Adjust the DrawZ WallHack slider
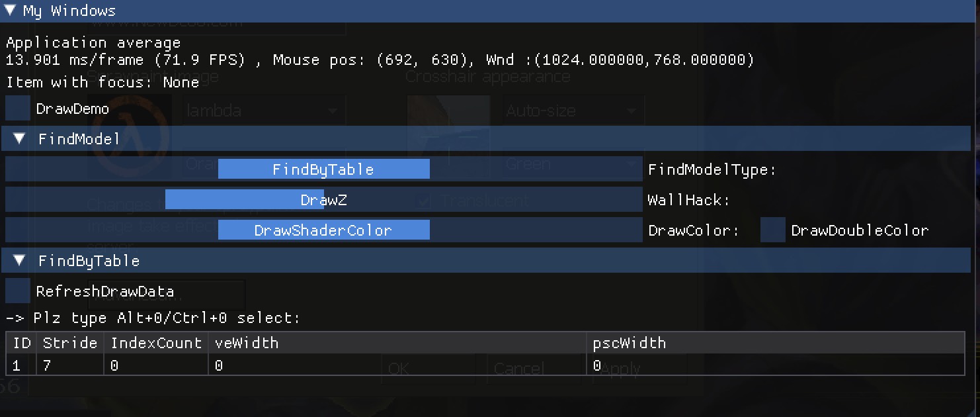Image resolution: width=980 pixels, height=417 pixels. click(323, 200)
